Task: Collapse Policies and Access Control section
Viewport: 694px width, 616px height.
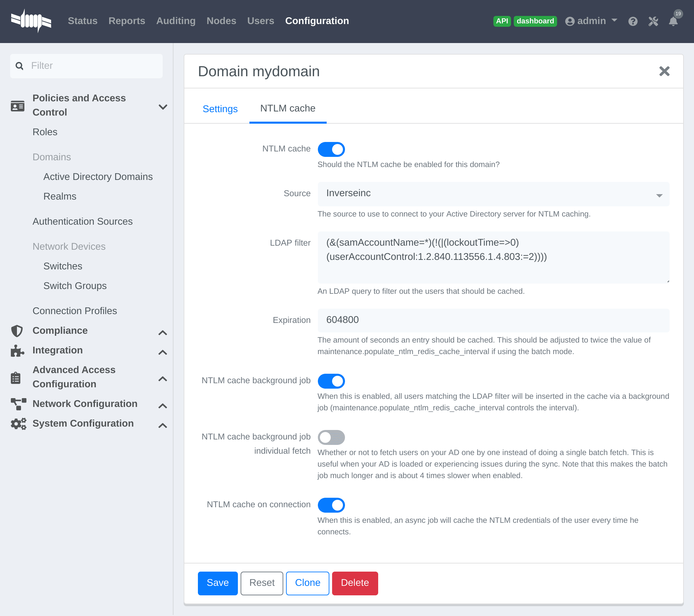Action: click(163, 107)
